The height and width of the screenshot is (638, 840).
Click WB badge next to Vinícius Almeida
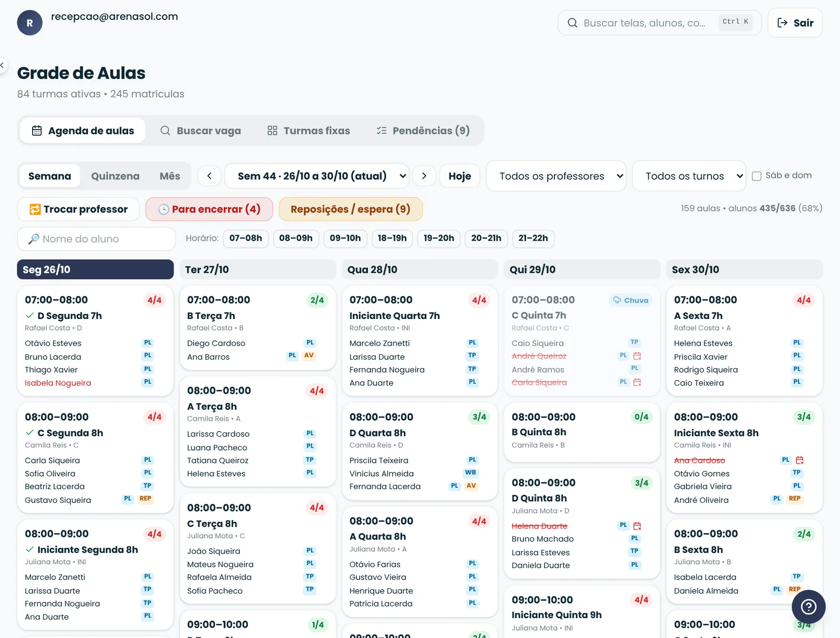pyautogui.click(x=470, y=473)
